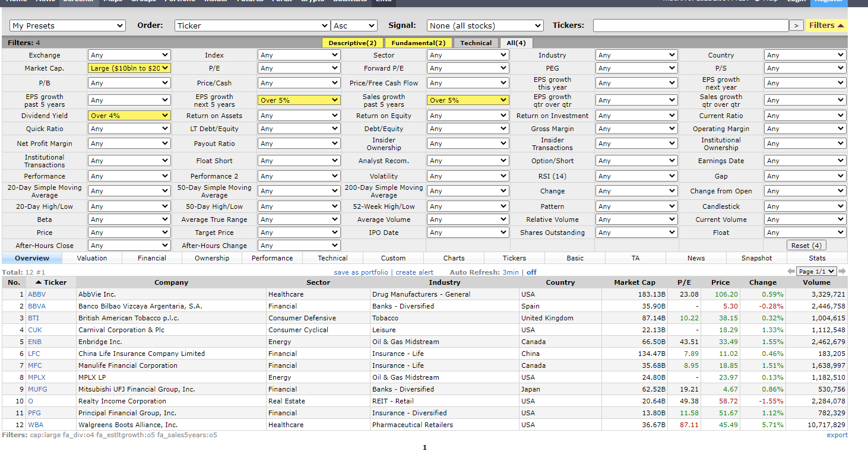Click the create alert link
Viewport: 868px width, 458px height.
[414, 272]
